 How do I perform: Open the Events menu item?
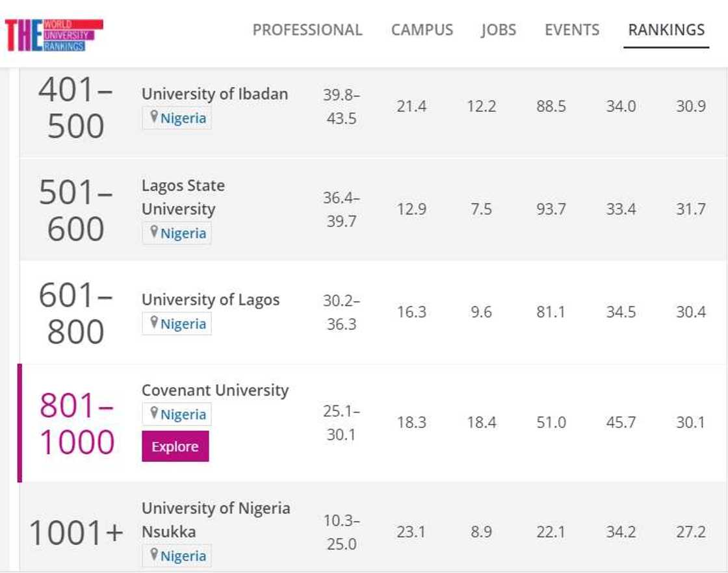(572, 30)
